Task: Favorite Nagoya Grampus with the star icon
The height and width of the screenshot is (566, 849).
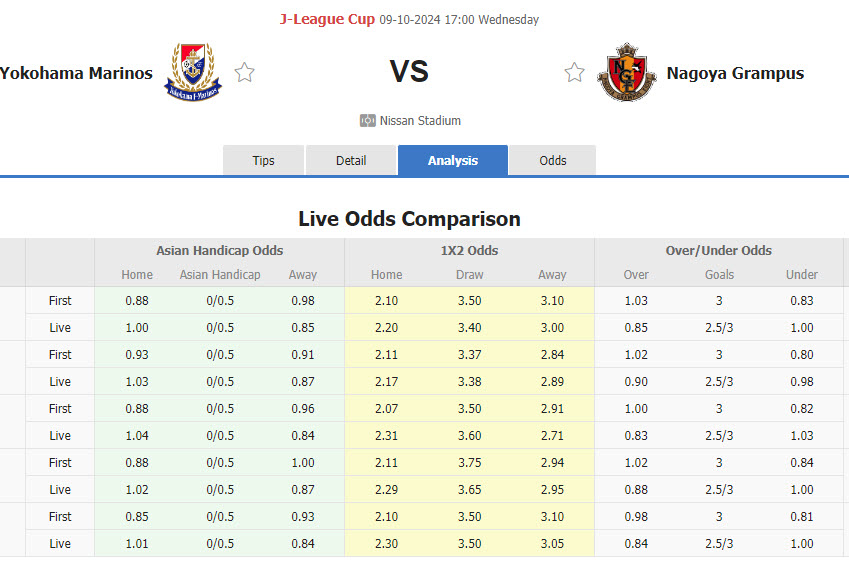Action: point(574,72)
